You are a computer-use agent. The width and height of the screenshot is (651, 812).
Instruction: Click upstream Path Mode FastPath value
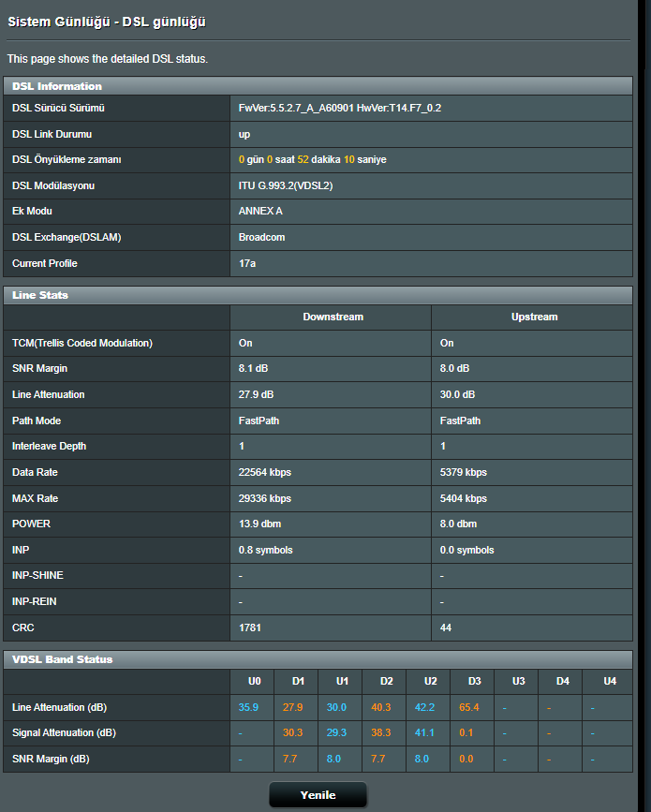[460, 421]
